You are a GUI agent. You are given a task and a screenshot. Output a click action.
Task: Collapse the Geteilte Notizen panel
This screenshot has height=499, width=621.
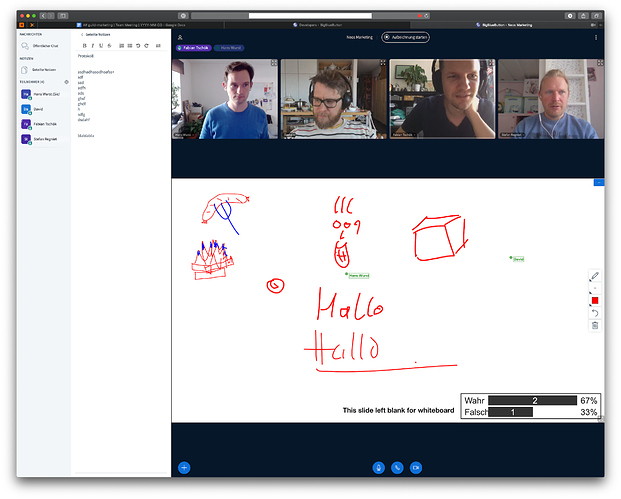(81, 33)
